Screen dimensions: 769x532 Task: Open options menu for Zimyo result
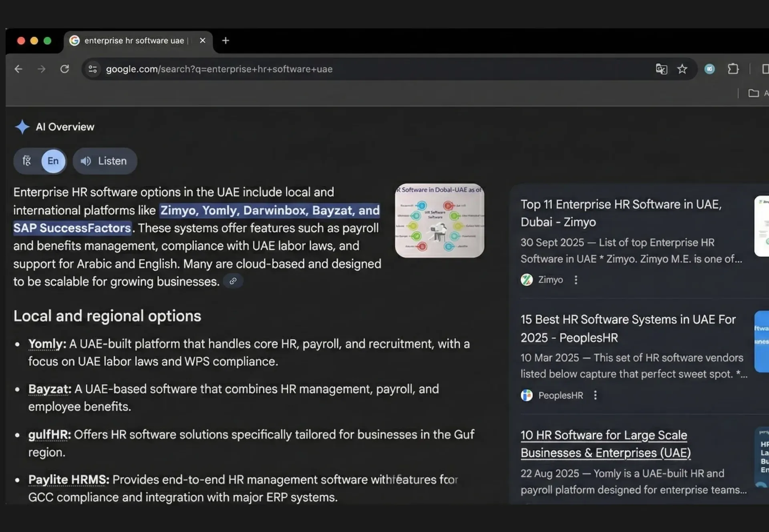point(576,280)
